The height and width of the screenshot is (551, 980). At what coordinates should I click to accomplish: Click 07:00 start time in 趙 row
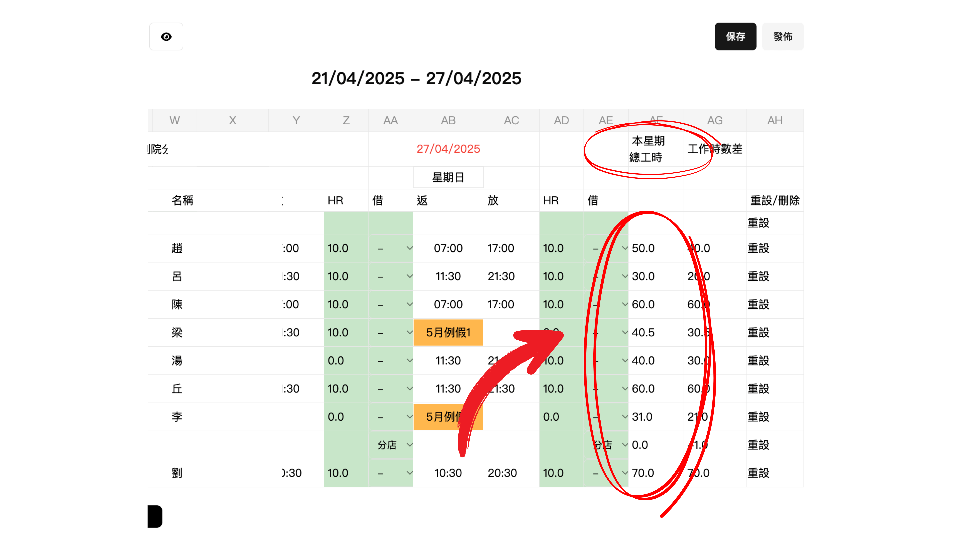448,248
